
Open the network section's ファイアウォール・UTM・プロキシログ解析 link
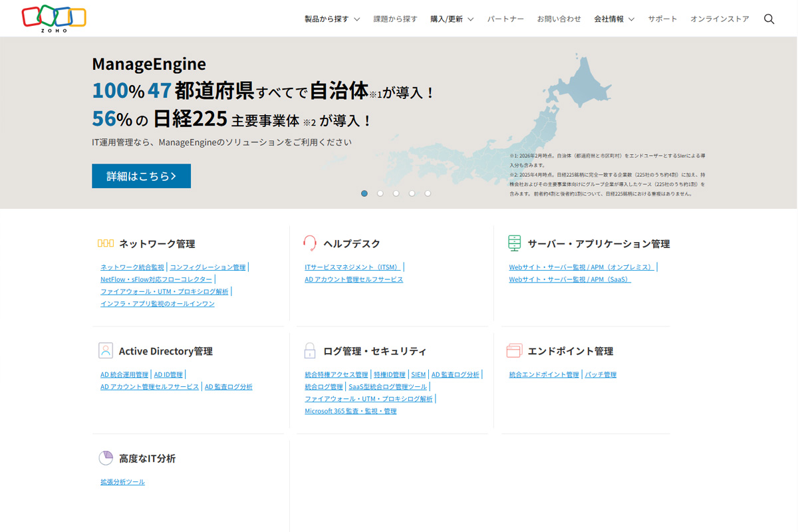point(164,291)
